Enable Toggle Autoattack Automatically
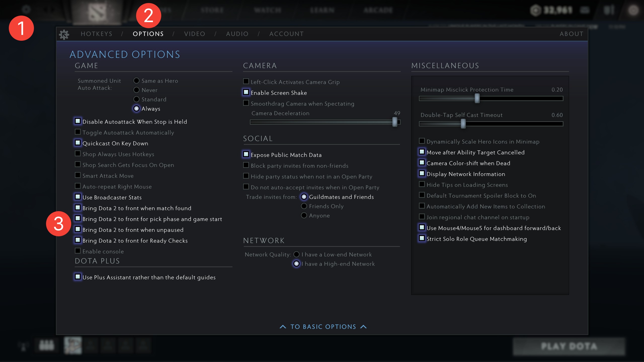 (78, 132)
